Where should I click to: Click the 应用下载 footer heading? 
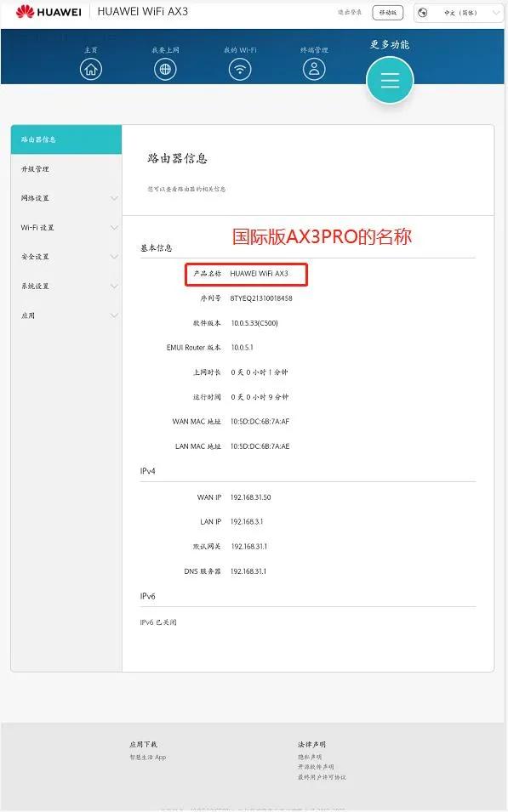[x=143, y=744]
